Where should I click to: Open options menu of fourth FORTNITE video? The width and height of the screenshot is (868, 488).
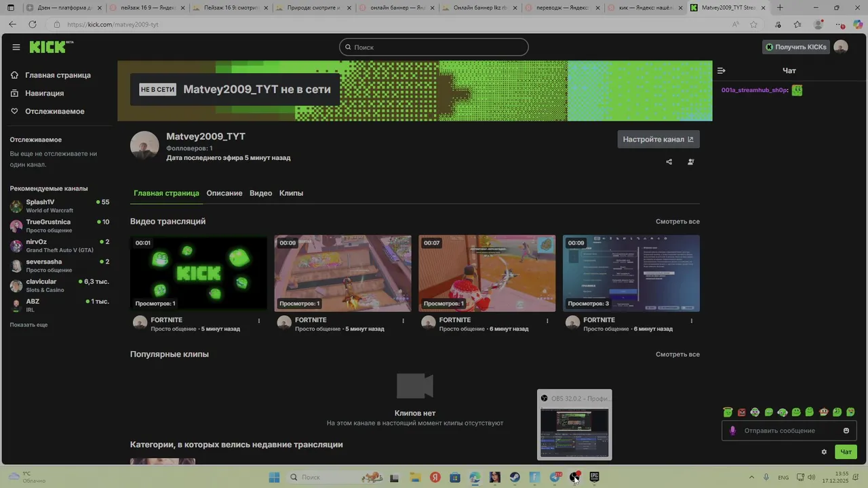[x=692, y=321]
